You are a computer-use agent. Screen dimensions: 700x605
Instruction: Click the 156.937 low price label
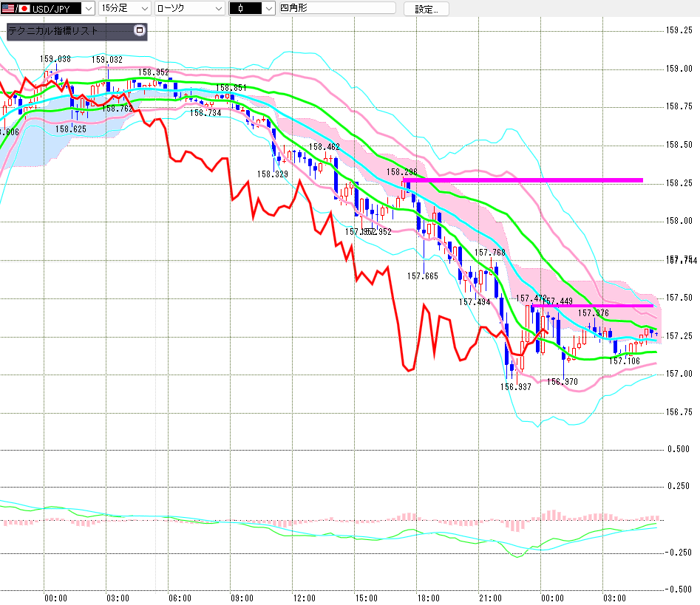pos(516,387)
